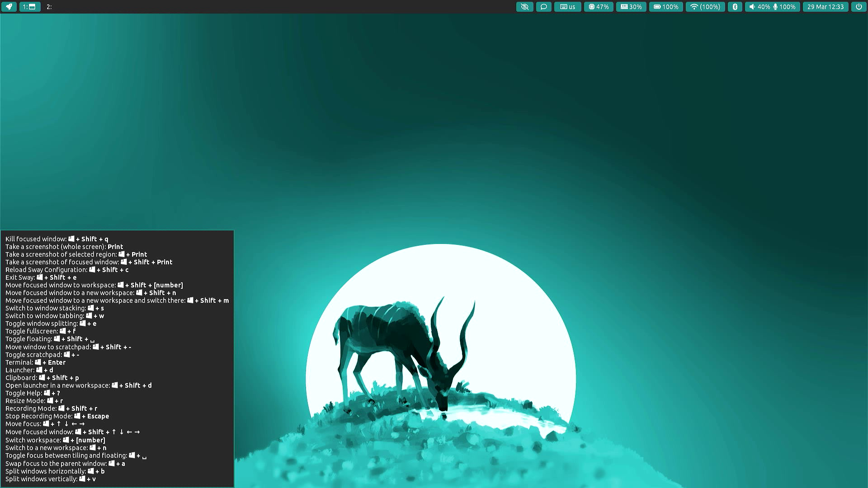Toggle Bluetooth from the top bar
This screenshot has width=868, height=488.
tap(735, 7)
